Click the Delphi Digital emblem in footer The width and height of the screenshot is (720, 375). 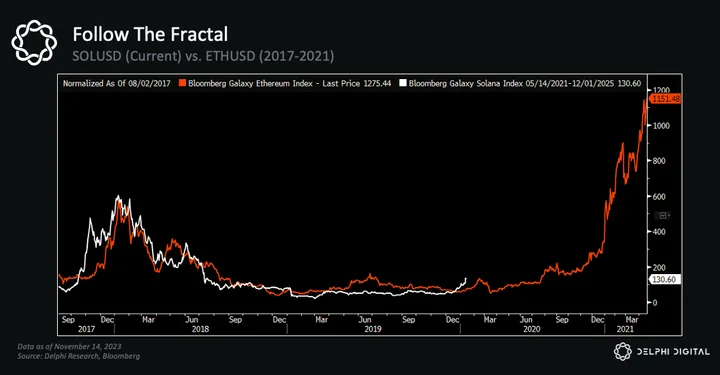click(623, 351)
